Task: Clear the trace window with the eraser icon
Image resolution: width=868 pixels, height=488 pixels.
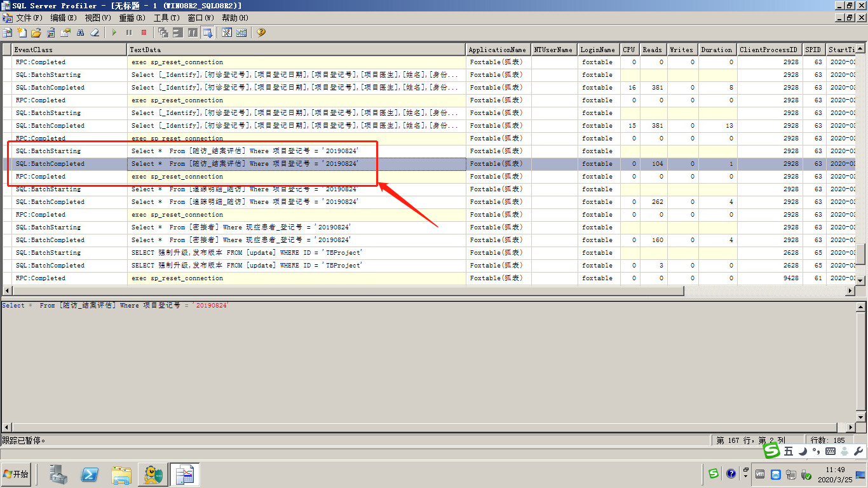Action: tap(95, 32)
